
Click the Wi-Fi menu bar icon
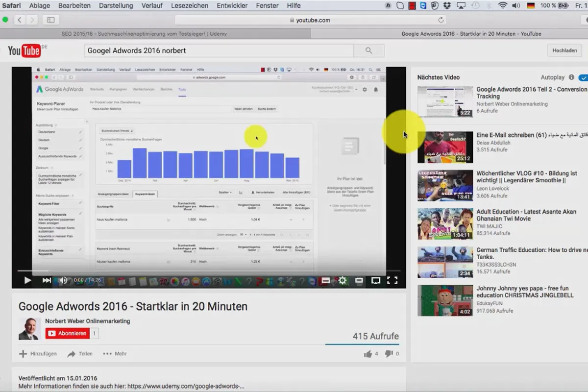click(x=503, y=6)
